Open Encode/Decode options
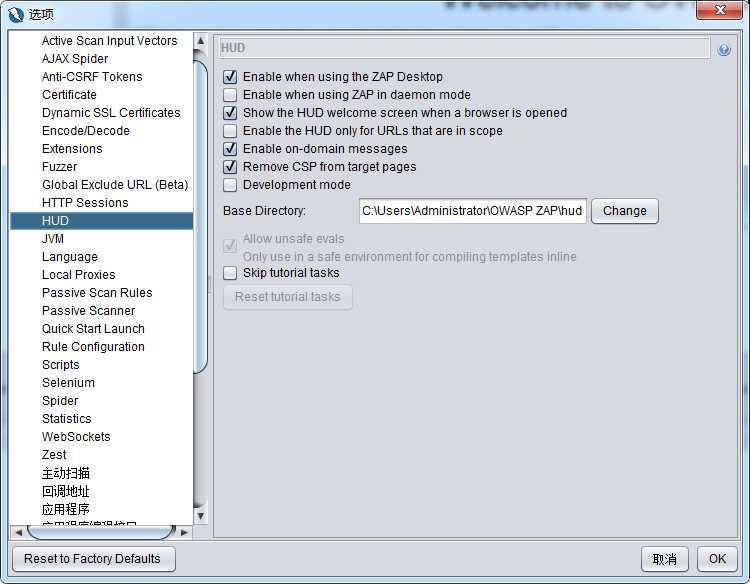 coord(86,131)
